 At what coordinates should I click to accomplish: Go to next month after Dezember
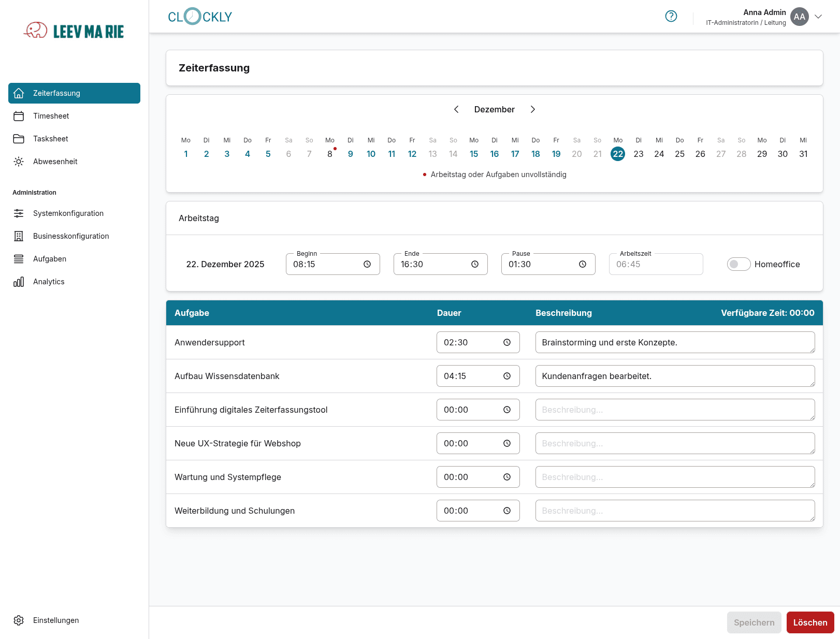(x=533, y=109)
